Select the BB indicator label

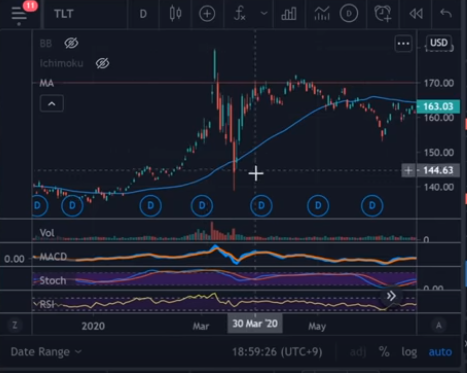pyautogui.click(x=46, y=43)
